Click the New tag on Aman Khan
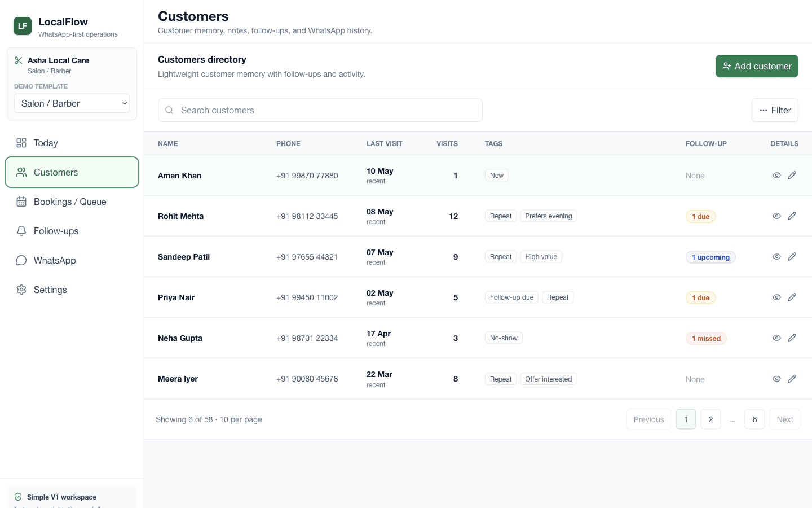Image resolution: width=812 pixels, height=508 pixels. [x=497, y=176]
